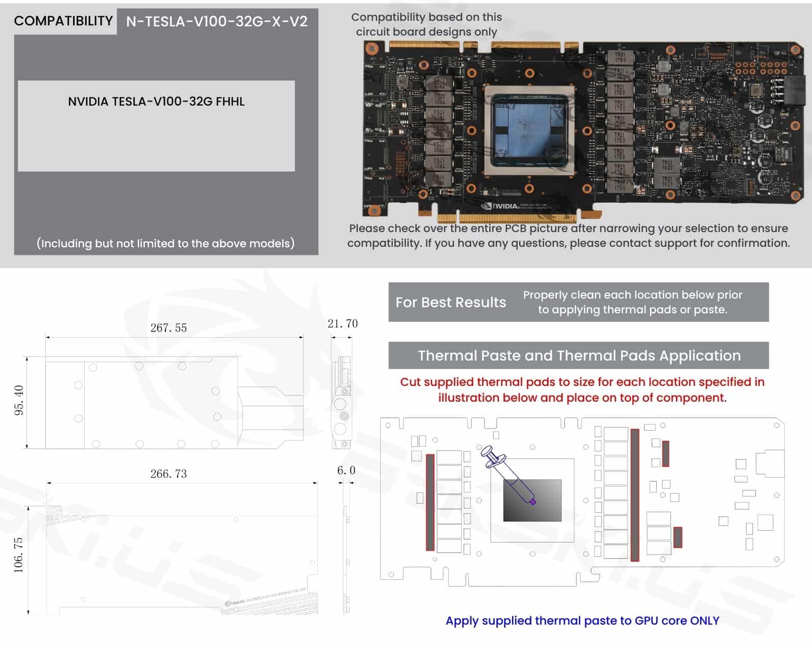Select the gray GPU core square in diagram

(532, 500)
